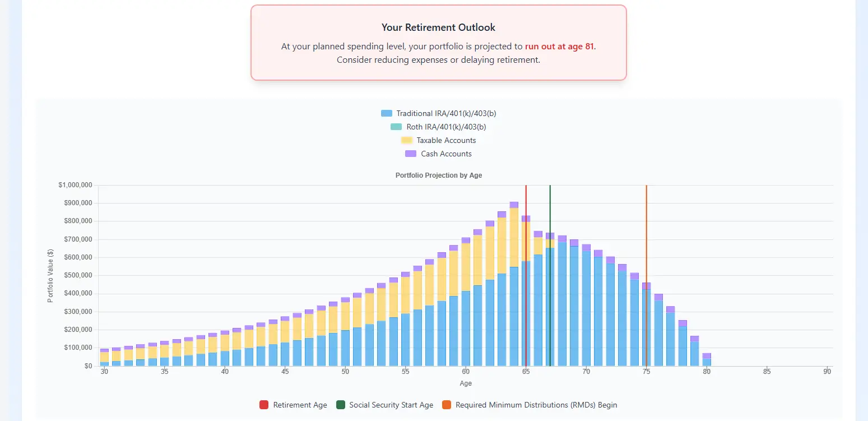Click the Your Retirement Outlook heading
868x421 pixels.
point(438,27)
